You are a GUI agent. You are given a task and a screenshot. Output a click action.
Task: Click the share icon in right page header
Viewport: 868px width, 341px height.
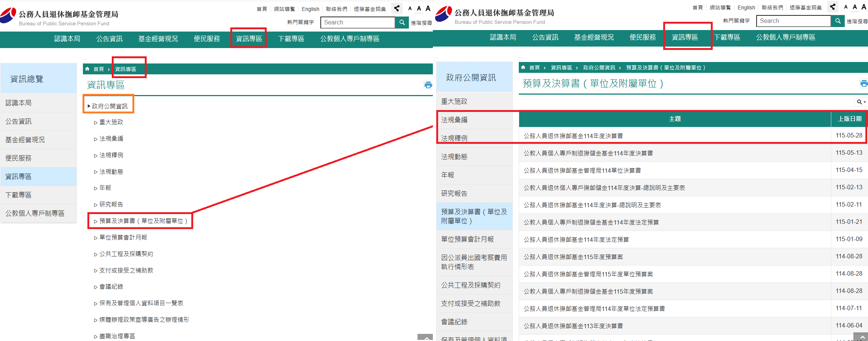click(x=832, y=7)
